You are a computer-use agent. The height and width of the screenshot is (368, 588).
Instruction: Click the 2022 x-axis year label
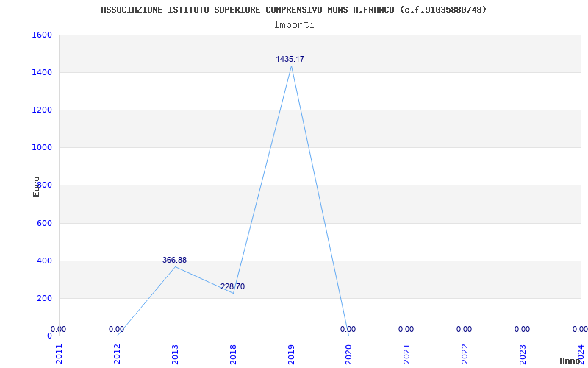(465, 354)
